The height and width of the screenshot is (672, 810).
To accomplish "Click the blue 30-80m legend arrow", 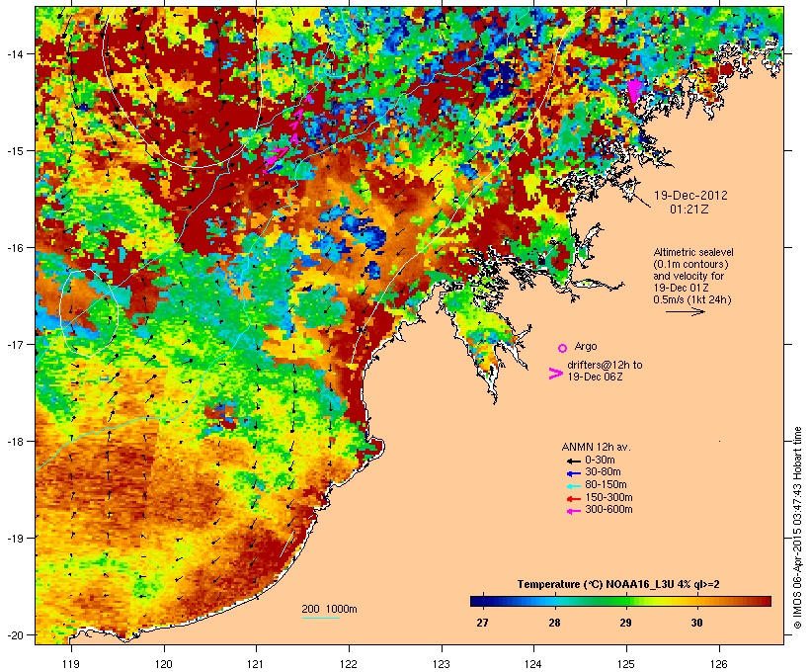I will 573,473.
